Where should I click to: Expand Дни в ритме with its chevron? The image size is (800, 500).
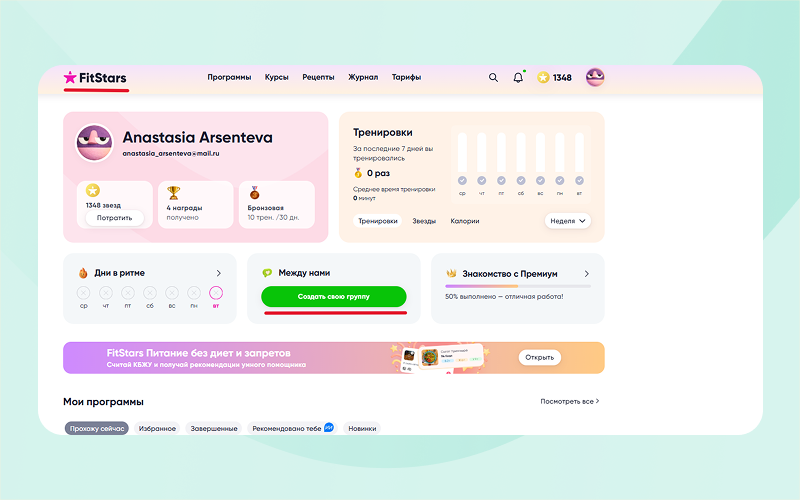point(218,273)
